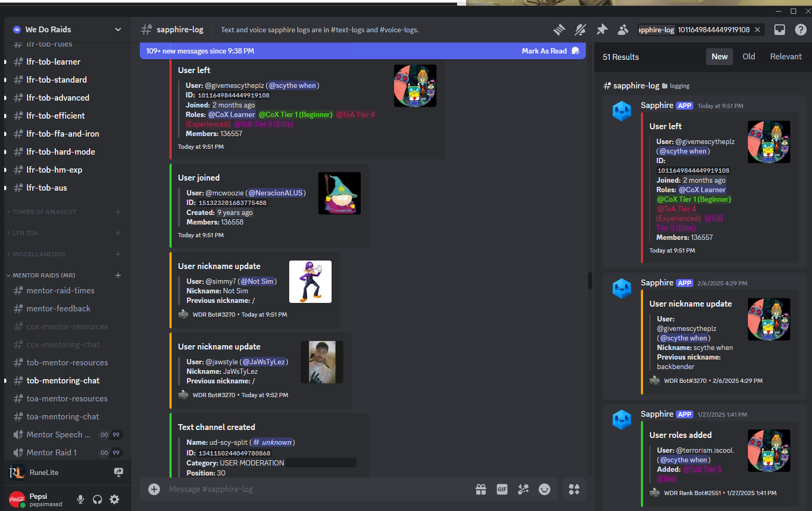812x511 pixels.
Task: Mute the microphone toggle
Action: click(x=81, y=499)
